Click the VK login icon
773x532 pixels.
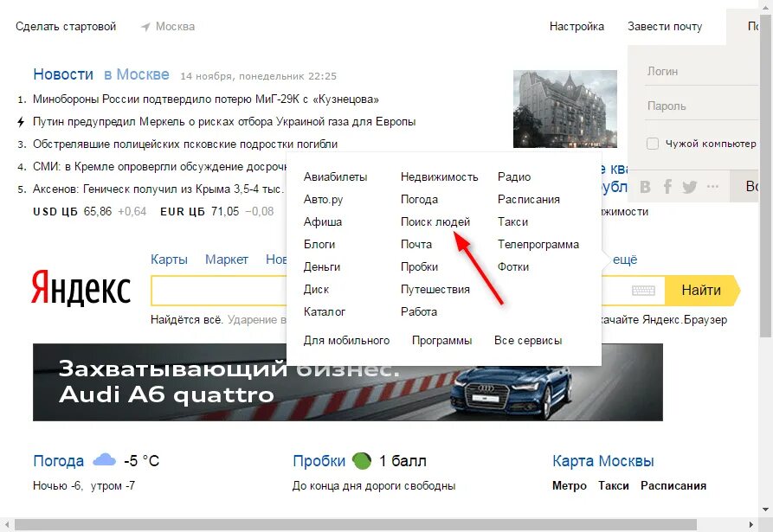(x=645, y=187)
